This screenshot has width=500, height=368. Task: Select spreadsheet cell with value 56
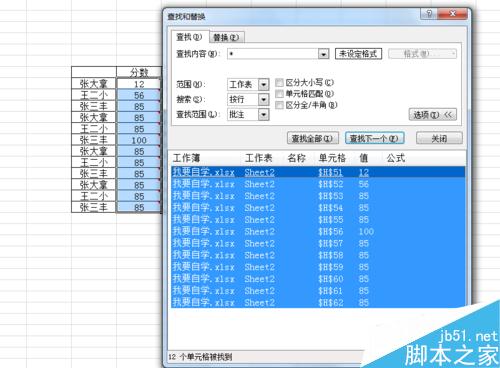coord(139,95)
